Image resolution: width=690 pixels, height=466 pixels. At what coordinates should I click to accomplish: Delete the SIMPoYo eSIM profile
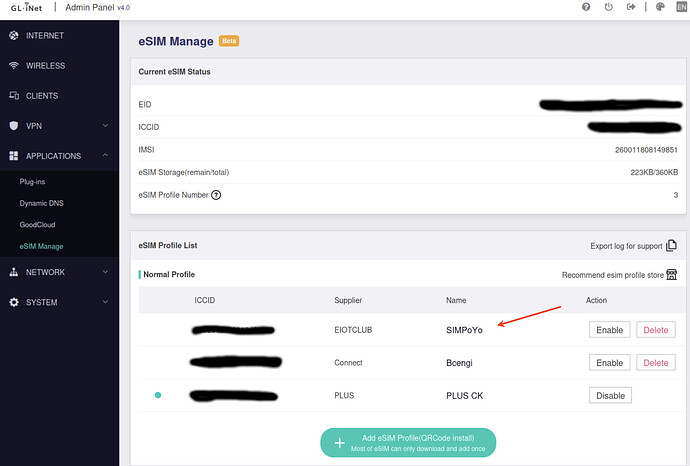pos(656,330)
